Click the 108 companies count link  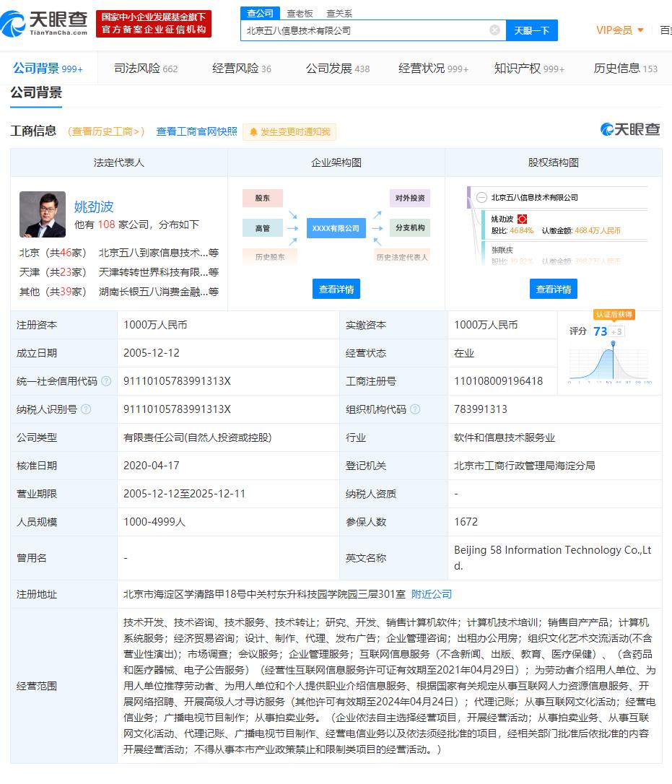[x=107, y=225]
